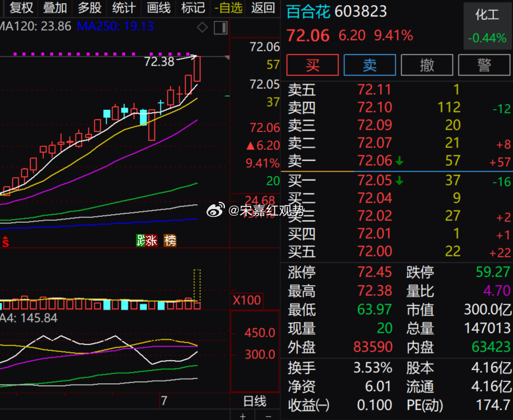
Task: Open the 化工 sector tag
Action: (487, 26)
